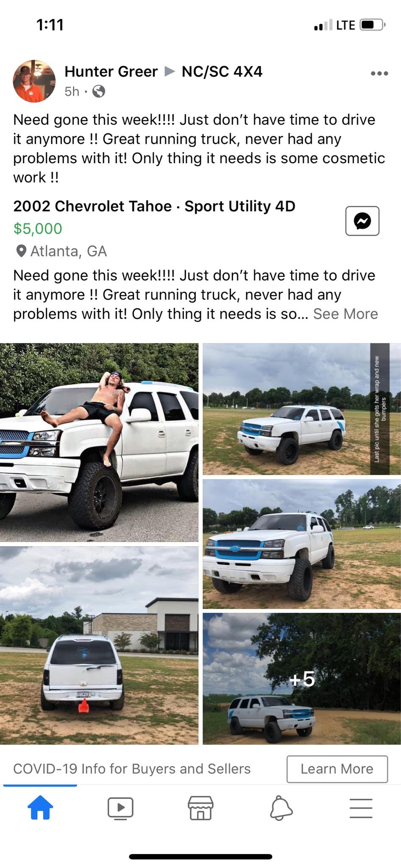401x868 pixels.
Task: Open the +5 more photos thumbnail
Action: (302, 679)
